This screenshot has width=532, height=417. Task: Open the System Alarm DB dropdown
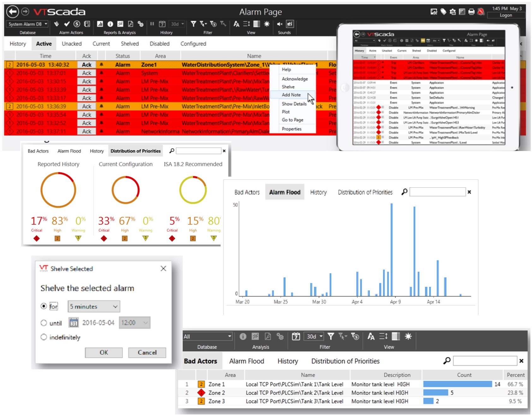click(x=27, y=24)
